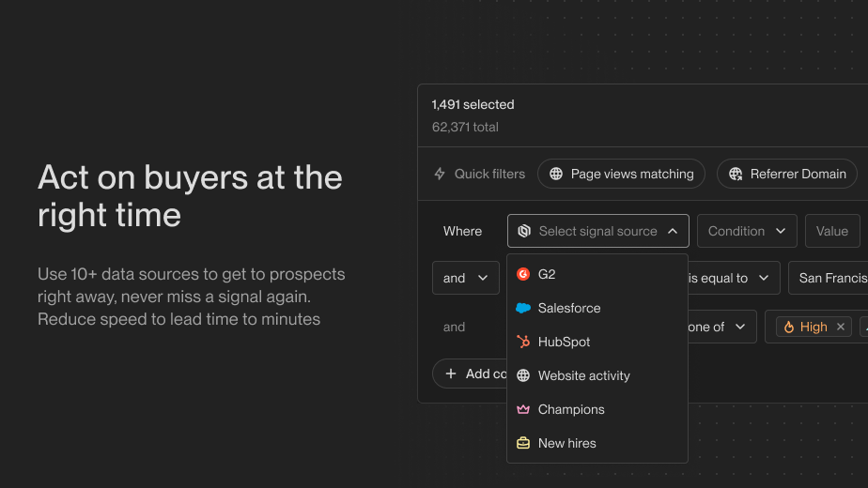Viewport: 868px width, 488px height.
Task: Click the signal source shield icon
Action: 524,231
